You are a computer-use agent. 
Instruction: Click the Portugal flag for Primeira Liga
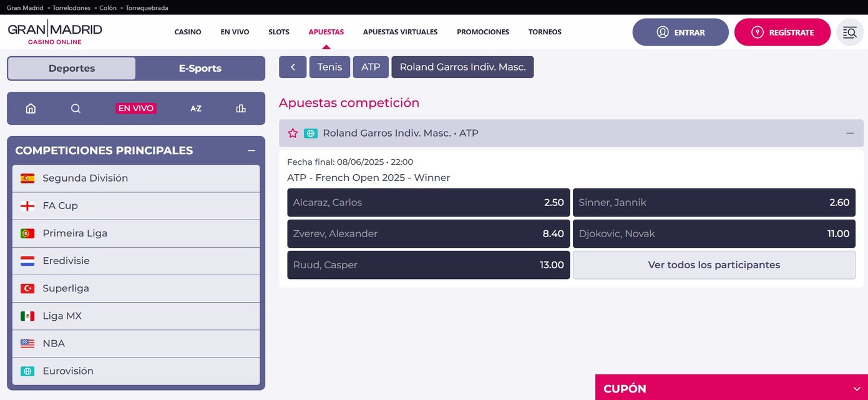point(27,233)
